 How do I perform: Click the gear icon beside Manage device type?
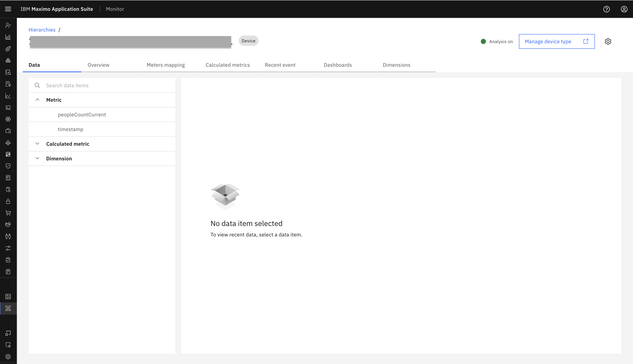coord(608,41)
